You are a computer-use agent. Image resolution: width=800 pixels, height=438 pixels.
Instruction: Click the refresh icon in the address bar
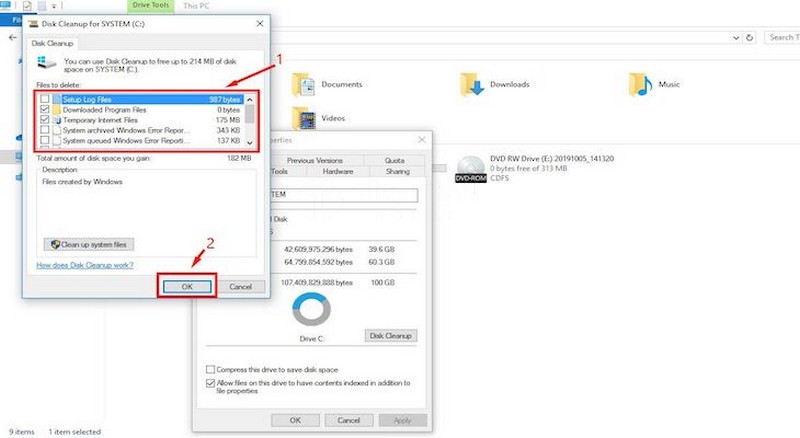click(x=749, y=37)
